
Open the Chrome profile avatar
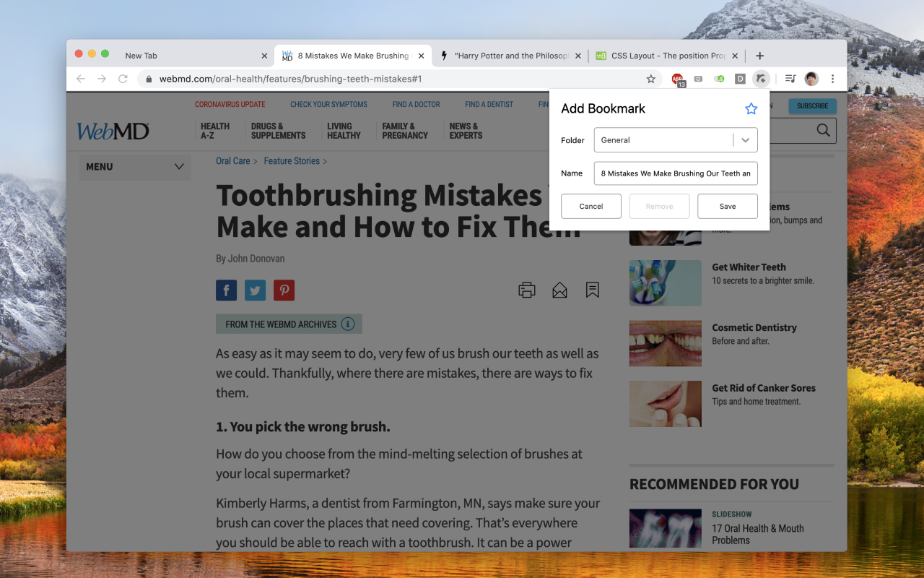(811, 79)
